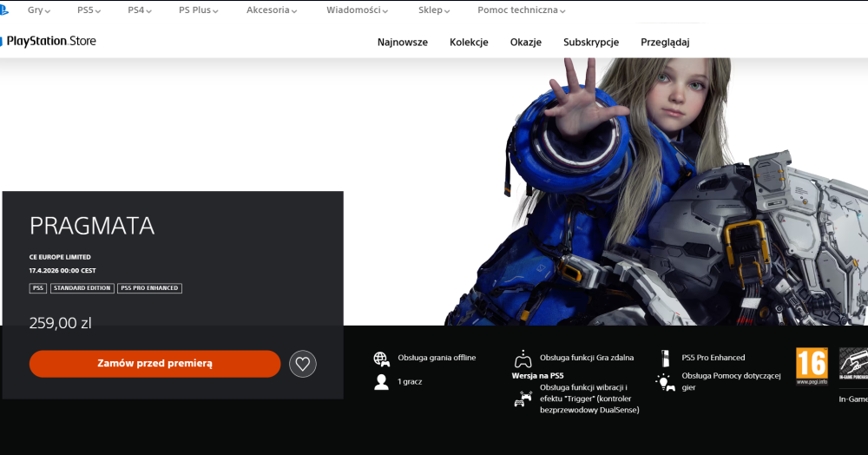Open the Akcesoria dropdown menu
The height and width of the screenshot is (455, 868).
[271, 10]
